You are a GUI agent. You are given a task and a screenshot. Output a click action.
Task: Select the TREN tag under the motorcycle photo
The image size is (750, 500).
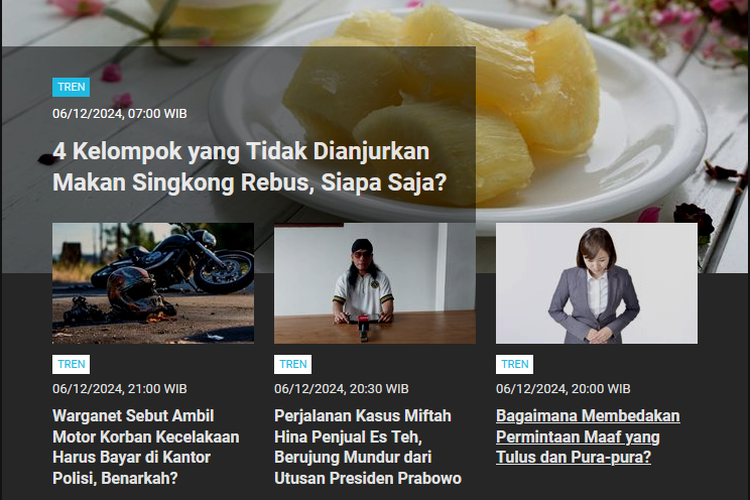point(71,364)
